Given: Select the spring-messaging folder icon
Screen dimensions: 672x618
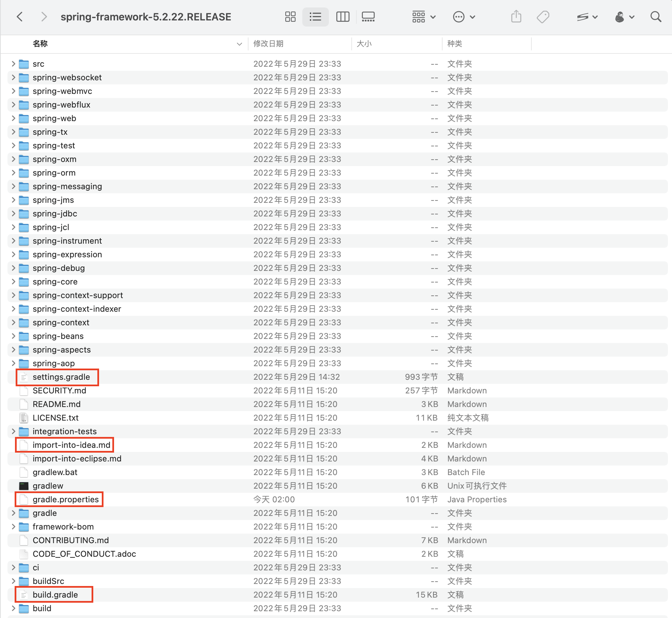Looking at the screenshot, I should (x=23, y=186).
